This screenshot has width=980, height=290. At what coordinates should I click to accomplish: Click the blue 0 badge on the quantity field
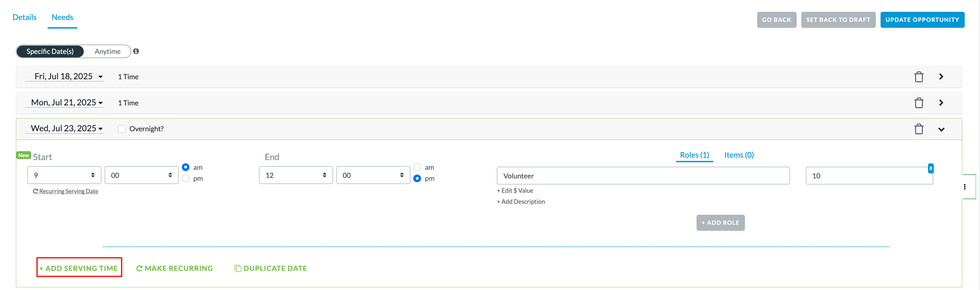[x=930, y=168]
